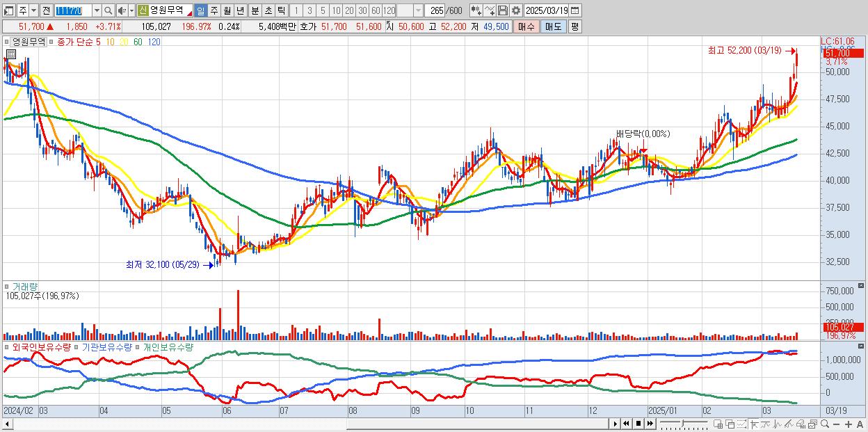This screenshot has width=868, height=432.
Task: Click the magnifier zoom icon at bottom right
Action: 825,424
